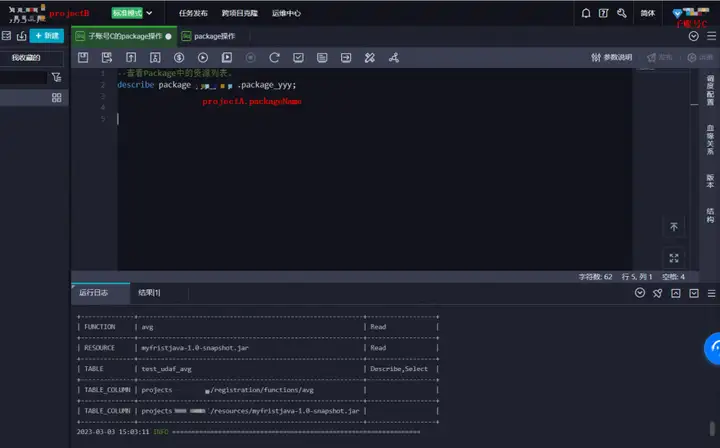The height and width of the screenshot is (448, 720).
Task: Click '字符数: 62' in status bar
Action: (595, 277)
